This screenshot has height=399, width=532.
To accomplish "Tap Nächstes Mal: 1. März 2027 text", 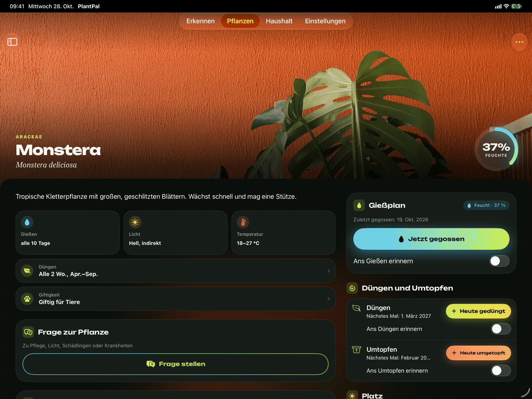I will coord(399,316).
